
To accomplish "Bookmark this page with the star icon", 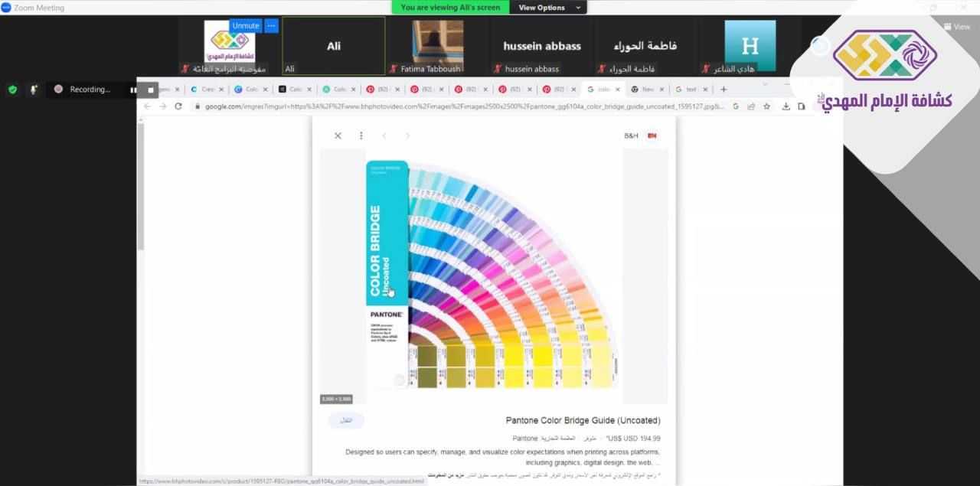I will [766, 106].
